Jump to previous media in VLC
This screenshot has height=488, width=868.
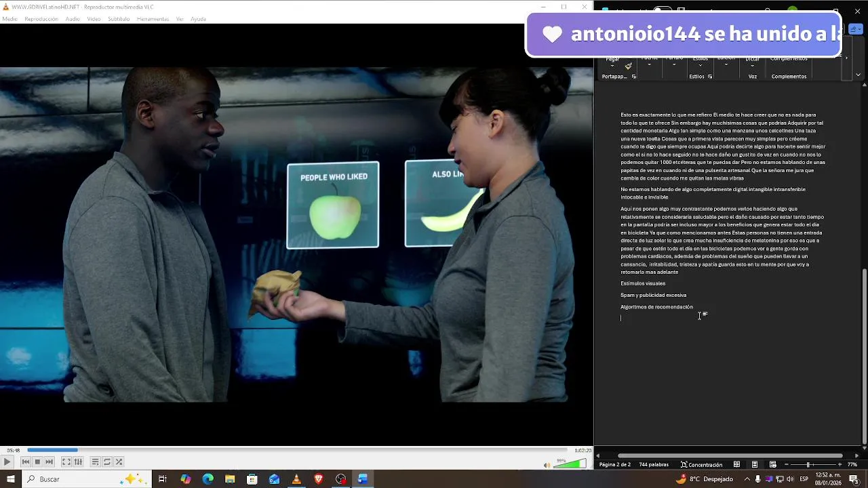click(26, 462)
